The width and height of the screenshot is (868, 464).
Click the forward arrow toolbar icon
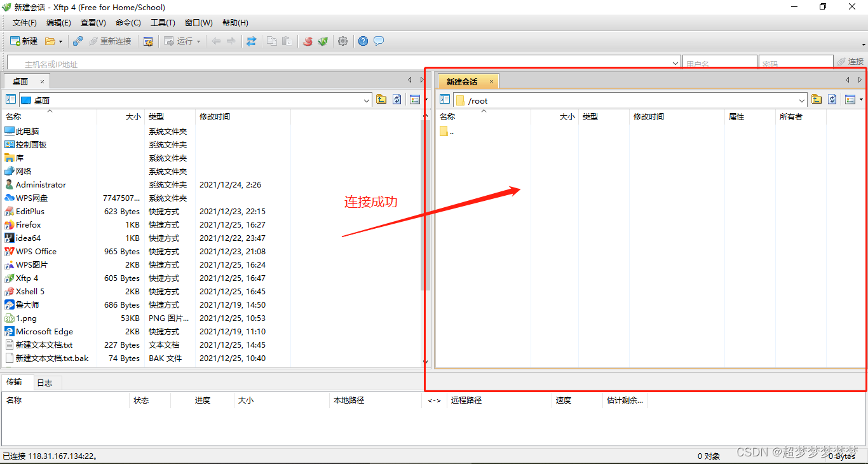231,41
